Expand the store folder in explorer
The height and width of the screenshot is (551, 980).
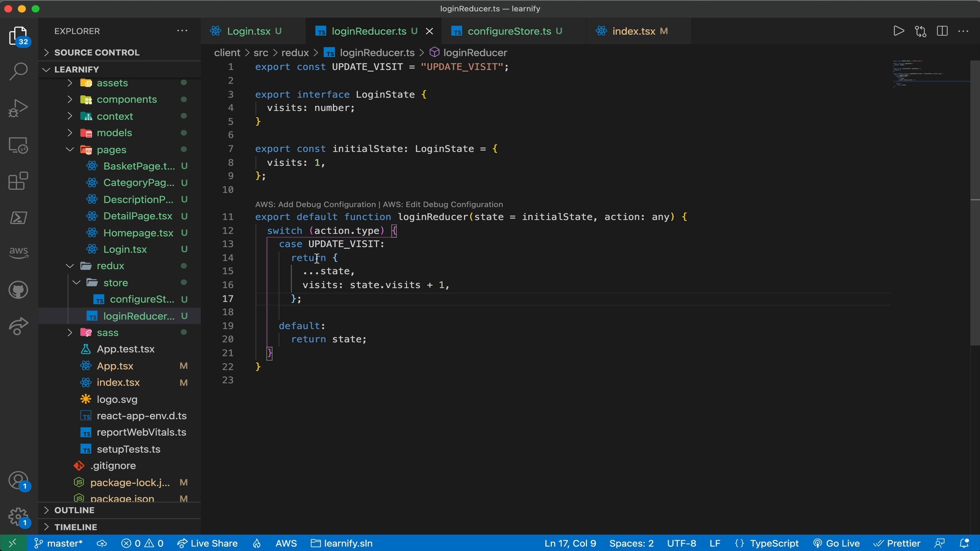(x=115, y=283)
